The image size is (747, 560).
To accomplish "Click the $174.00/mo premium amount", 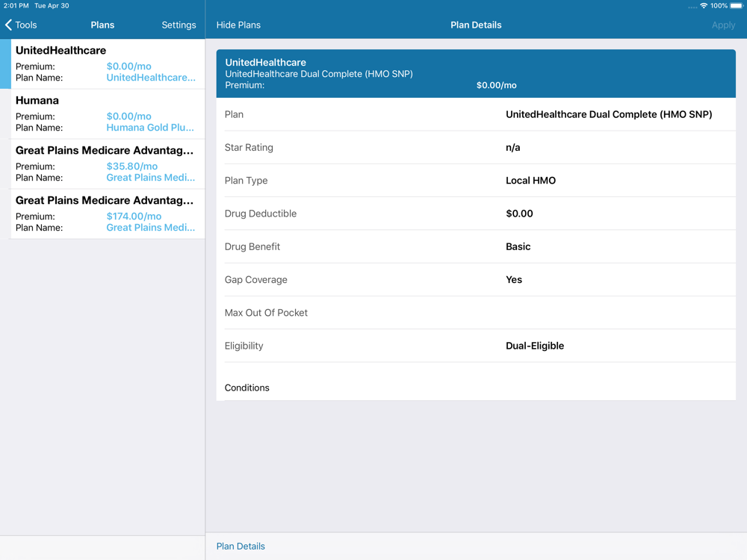I will 134,217.
